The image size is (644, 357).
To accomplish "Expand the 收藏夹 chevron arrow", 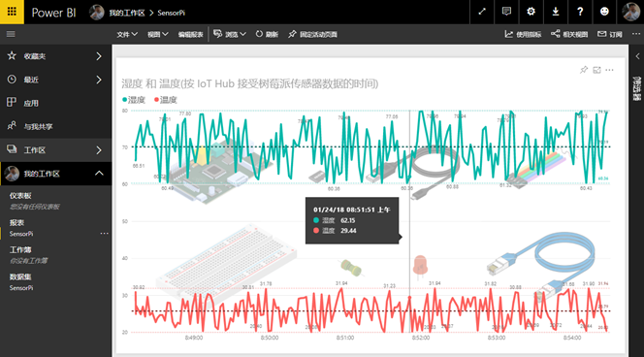I will 99,56.
